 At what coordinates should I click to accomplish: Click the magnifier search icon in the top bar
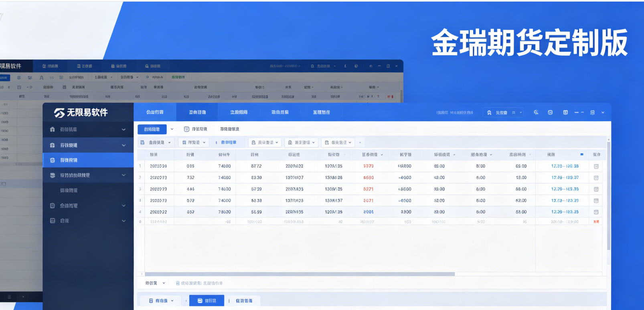point(536,113)
